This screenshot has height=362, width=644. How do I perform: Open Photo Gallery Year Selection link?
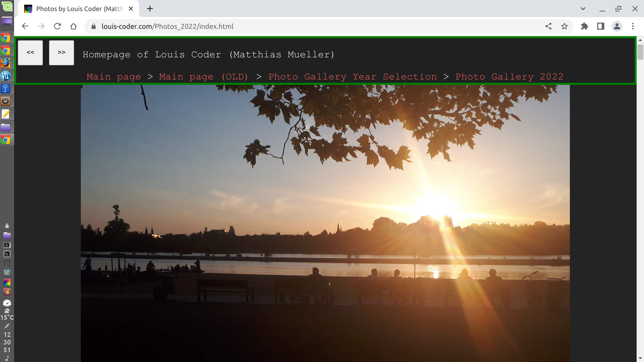click(x=353, y=77)
